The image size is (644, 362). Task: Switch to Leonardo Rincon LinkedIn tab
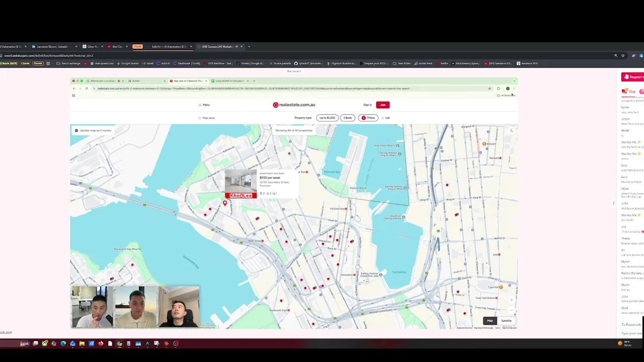pos(53,46)
